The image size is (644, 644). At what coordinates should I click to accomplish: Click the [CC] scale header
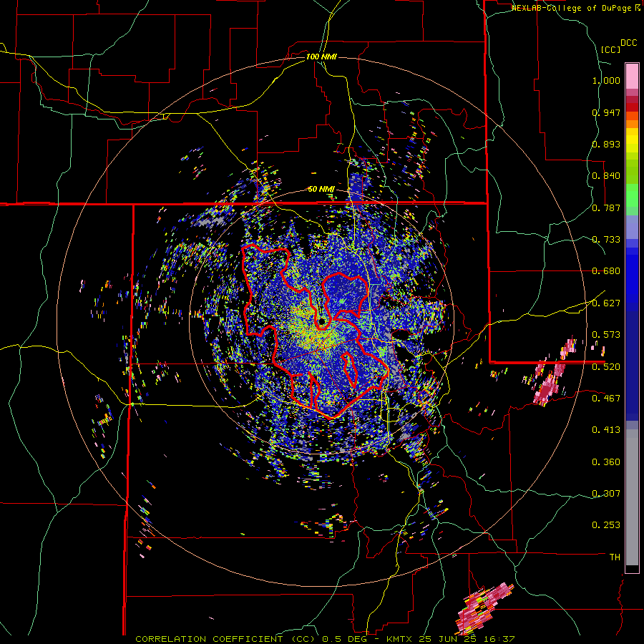point(610,49)
